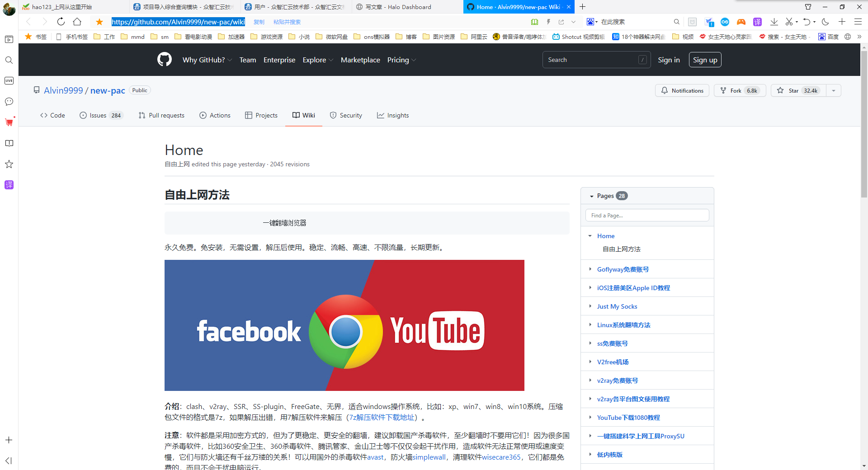Open the Linux系统翻墙方法 page link
Screen dimensions: 868x470
coord(623,325)
